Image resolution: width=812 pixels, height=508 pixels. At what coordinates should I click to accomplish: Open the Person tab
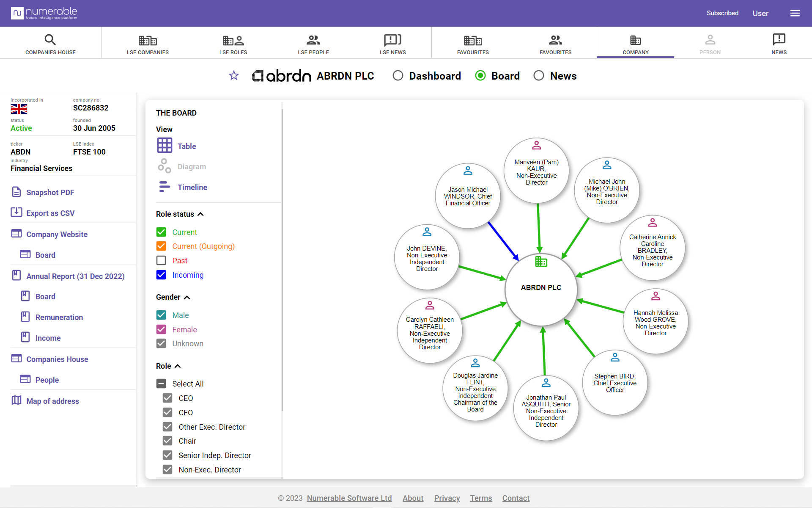coord(710,44)
